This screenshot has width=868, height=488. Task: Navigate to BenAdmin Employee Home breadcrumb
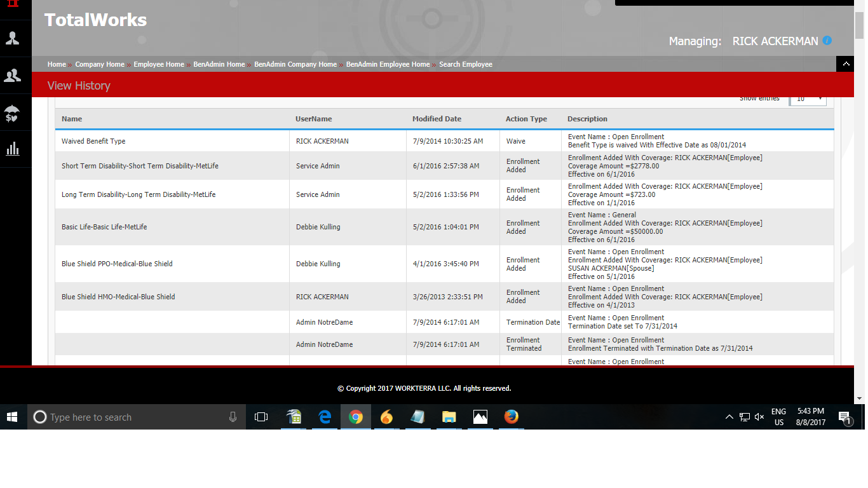point(388,64)
